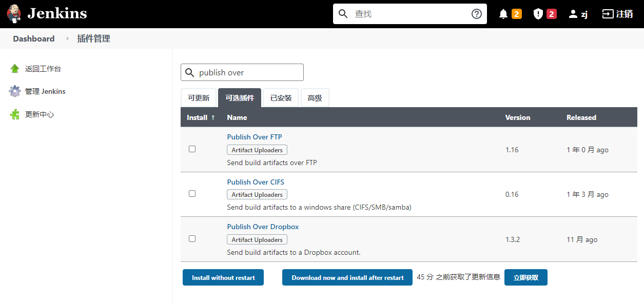The width and height of the screenshot is (644, 304).
Task: Click green up arrow icon beside 返回工作台
Action: pyautogui.click(x=15, y=69)
